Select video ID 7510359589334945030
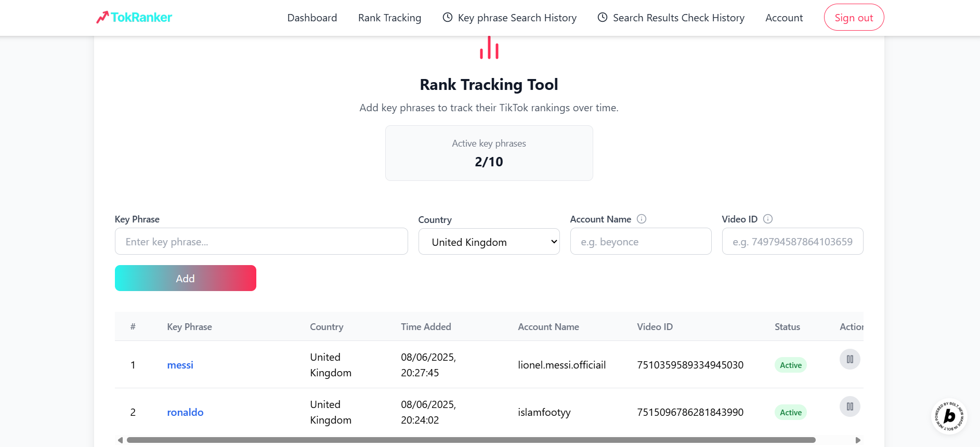 (x=690, y=365)
